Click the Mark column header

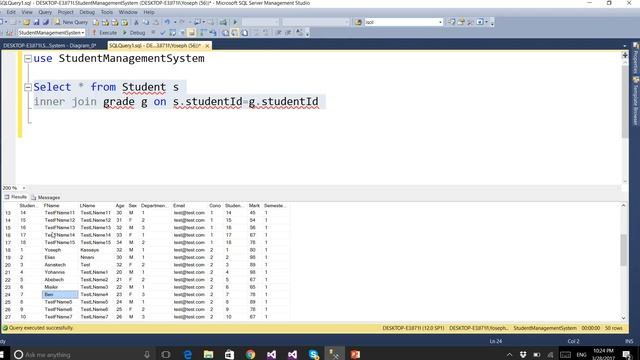(x=254, y=206)
